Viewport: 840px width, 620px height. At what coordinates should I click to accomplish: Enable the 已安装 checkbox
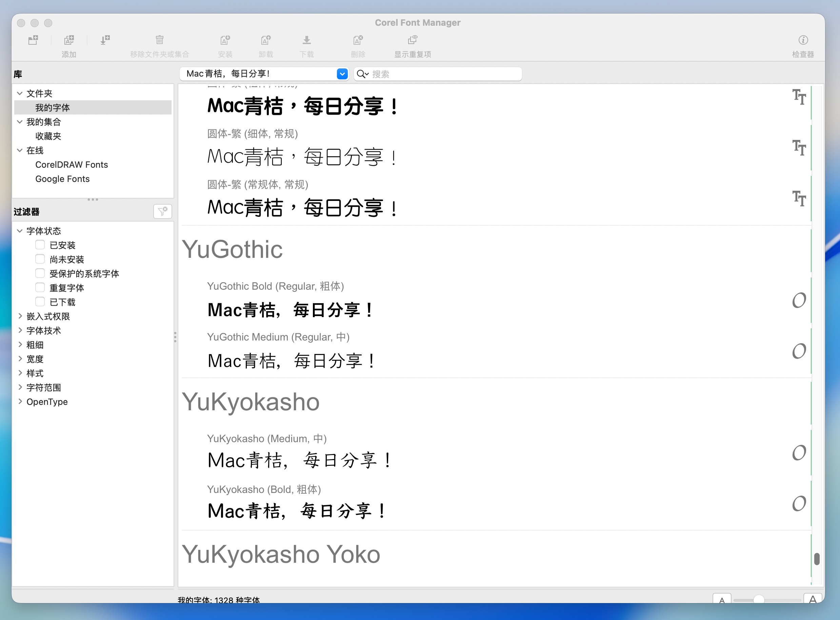pos(40,245)
